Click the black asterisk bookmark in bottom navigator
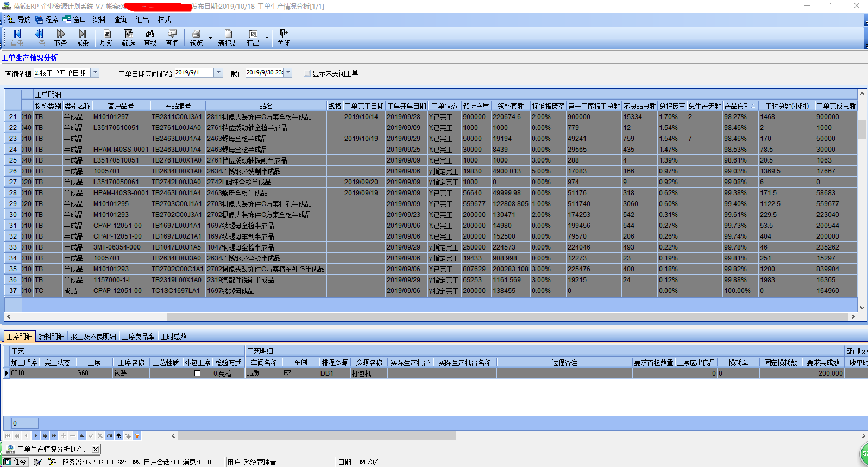Viewport: 868px width, 467px height. click(118, 435)
